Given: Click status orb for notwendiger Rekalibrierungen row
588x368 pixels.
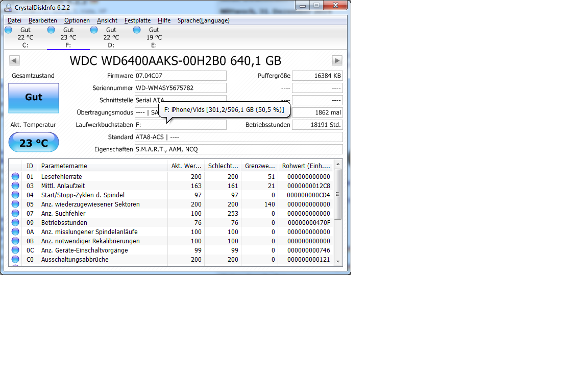Looking at the screenshot, I should (x=15, y=241).
